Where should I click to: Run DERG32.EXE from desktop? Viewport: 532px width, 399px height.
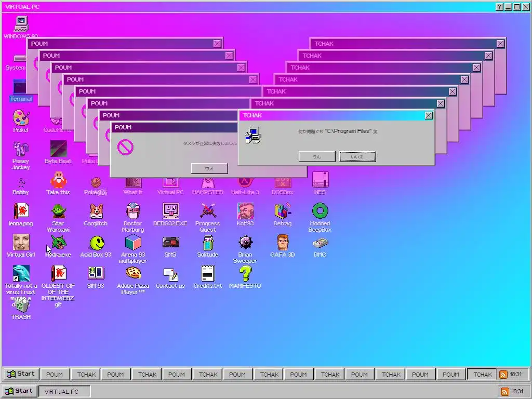pyautogui.click(x=170, y=211)
